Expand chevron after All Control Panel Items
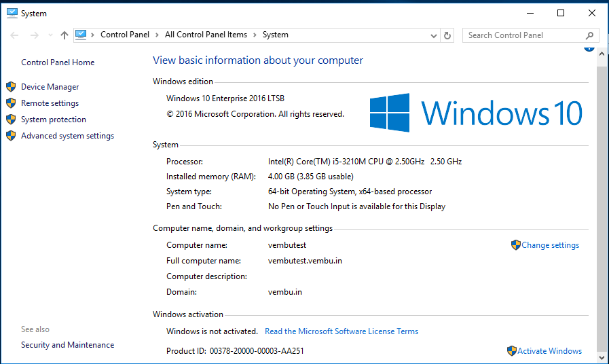 click(x=255, y=35)
